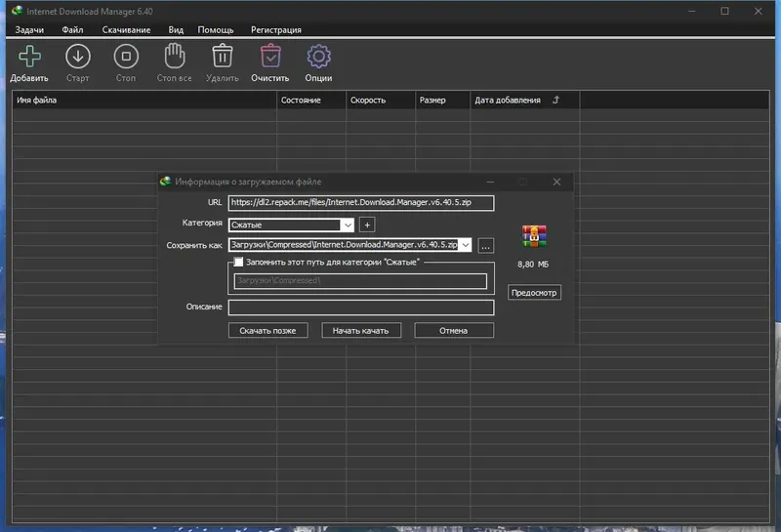This screenshot has height=532, width=781.
Task: Add new category with plus button
Action: click(367, 225)
